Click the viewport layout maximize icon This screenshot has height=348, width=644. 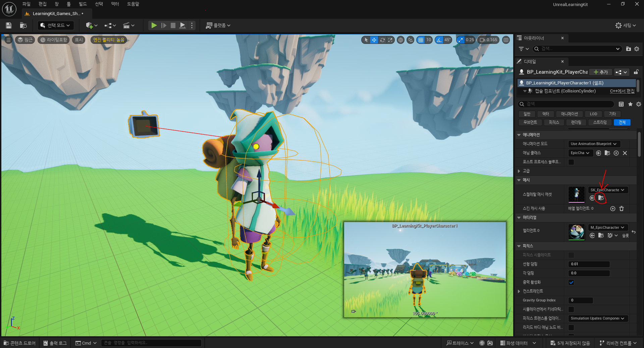click(506, 40)
